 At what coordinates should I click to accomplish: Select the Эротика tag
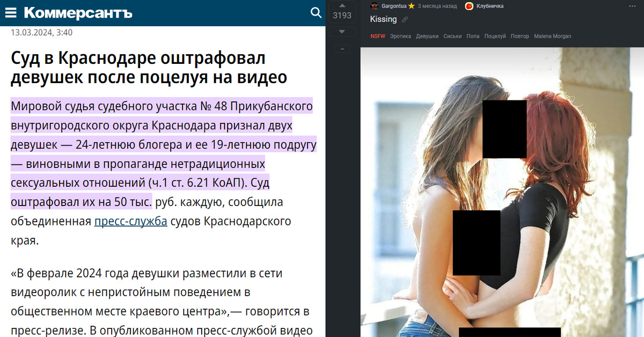tap(400, 36)
